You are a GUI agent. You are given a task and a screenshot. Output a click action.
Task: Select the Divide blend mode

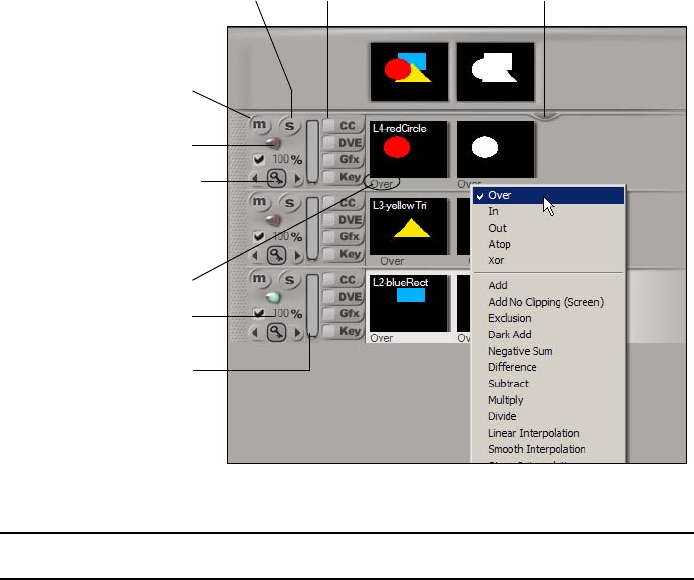pos(548,417)
